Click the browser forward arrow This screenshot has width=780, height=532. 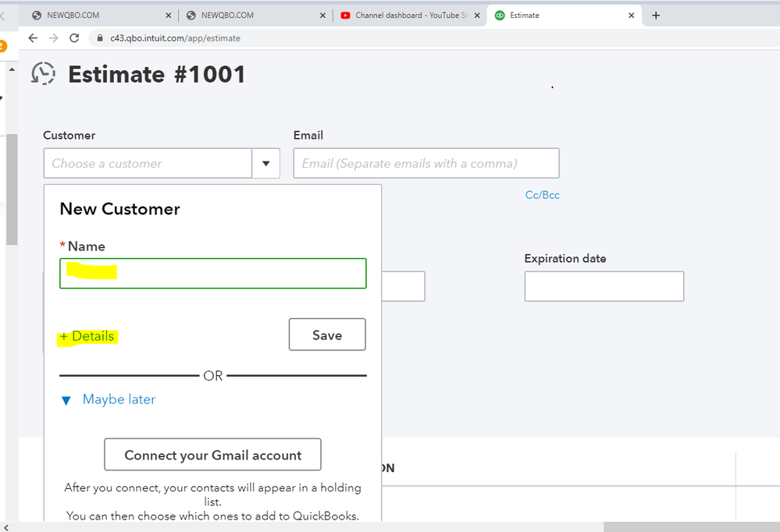53,37
